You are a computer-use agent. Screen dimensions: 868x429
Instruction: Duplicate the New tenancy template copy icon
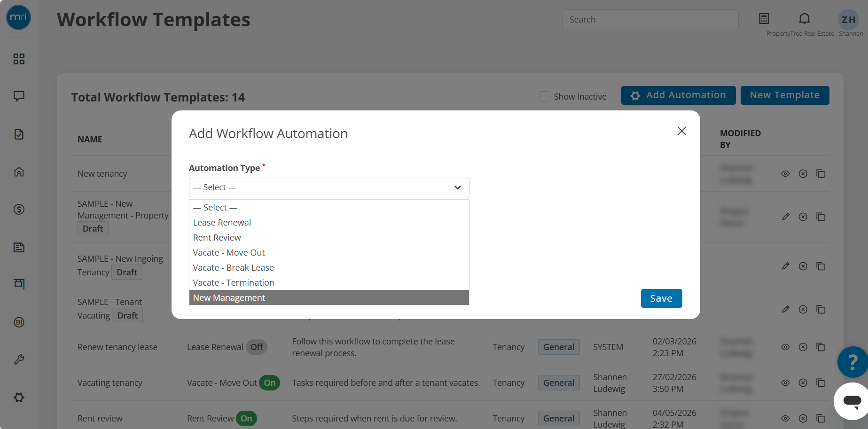pos(821,174)
